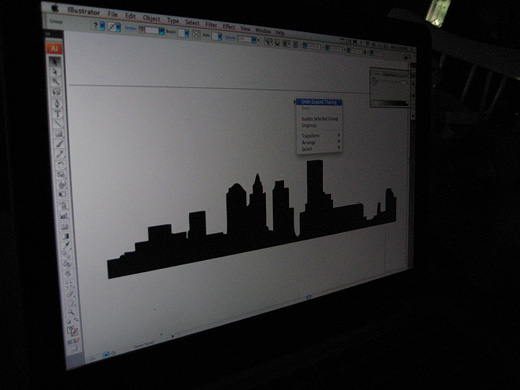This screenshot has width=520, height=390.
Task: Open the Select menu in menu bar
Action: click(192, 23)
